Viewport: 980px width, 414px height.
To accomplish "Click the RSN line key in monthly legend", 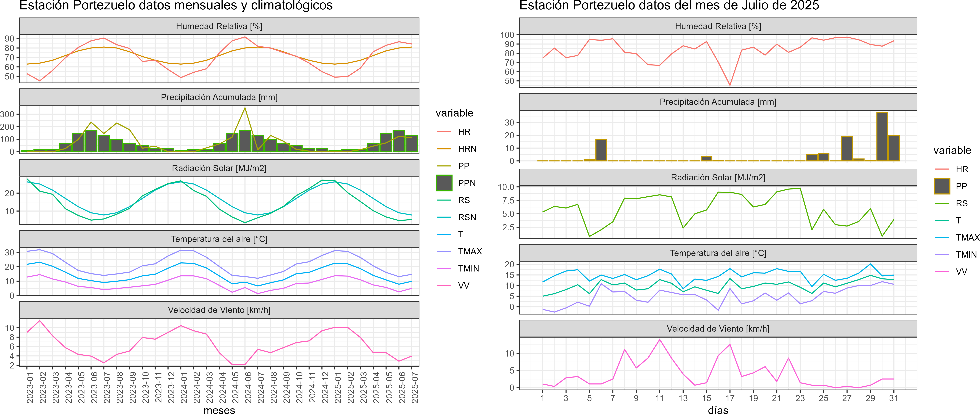I will click(444, 217).
